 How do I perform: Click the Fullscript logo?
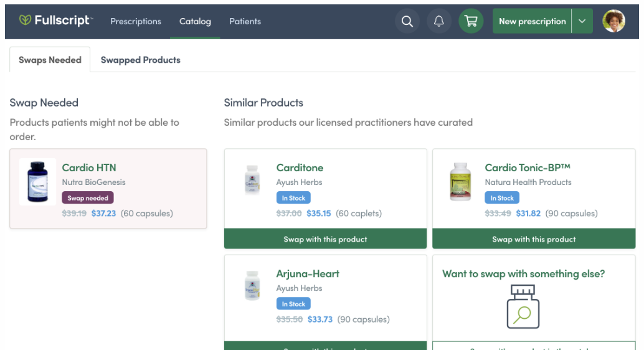(56, 20)
